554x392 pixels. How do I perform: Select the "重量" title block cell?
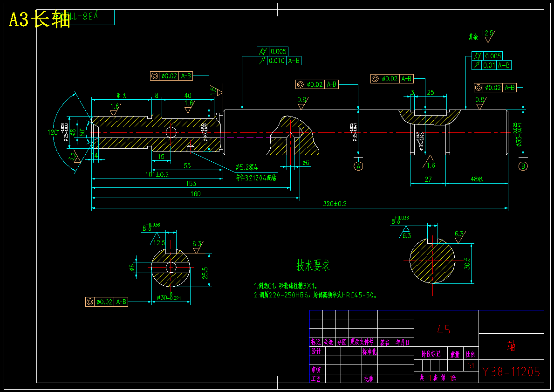pyautogui.click(x=455, y=354)
